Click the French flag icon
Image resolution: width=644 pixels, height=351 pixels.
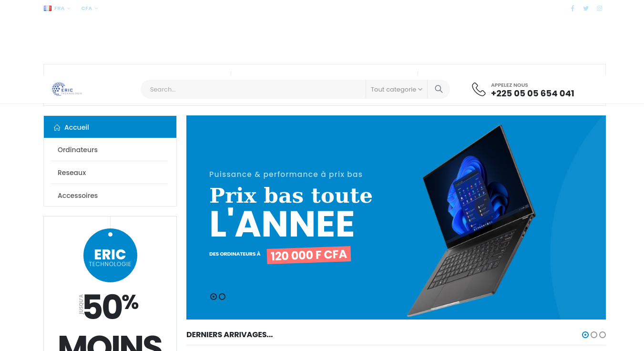48,8
